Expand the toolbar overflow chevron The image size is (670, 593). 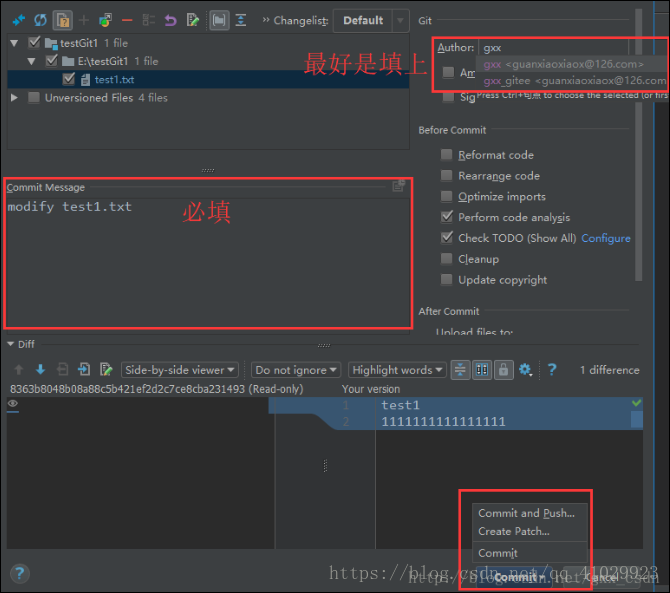pyautogui.click(x=265, y=20)
